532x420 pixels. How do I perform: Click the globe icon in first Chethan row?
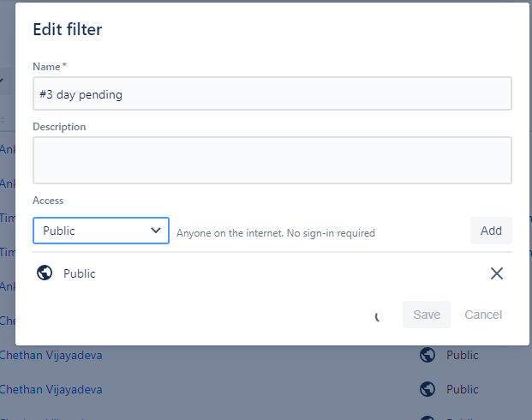click(427, 355)
